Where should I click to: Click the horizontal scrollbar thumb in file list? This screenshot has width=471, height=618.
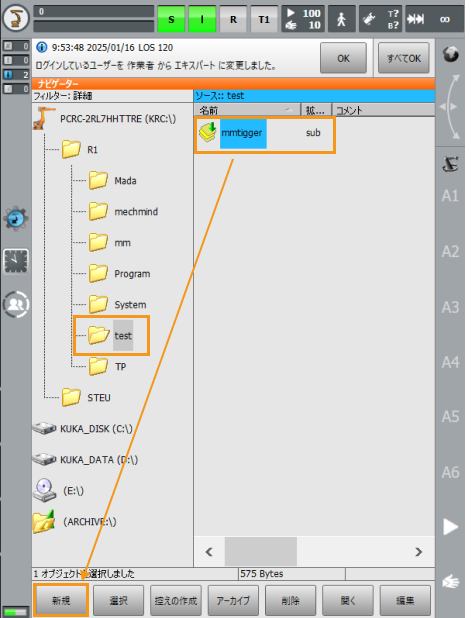click(x=261, y=551)
